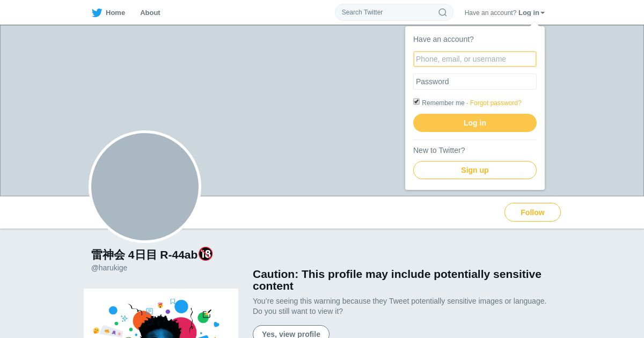Viewport: 644px width, 338px height.
Task: Go to the About page
Action: [x=150, y=13]
